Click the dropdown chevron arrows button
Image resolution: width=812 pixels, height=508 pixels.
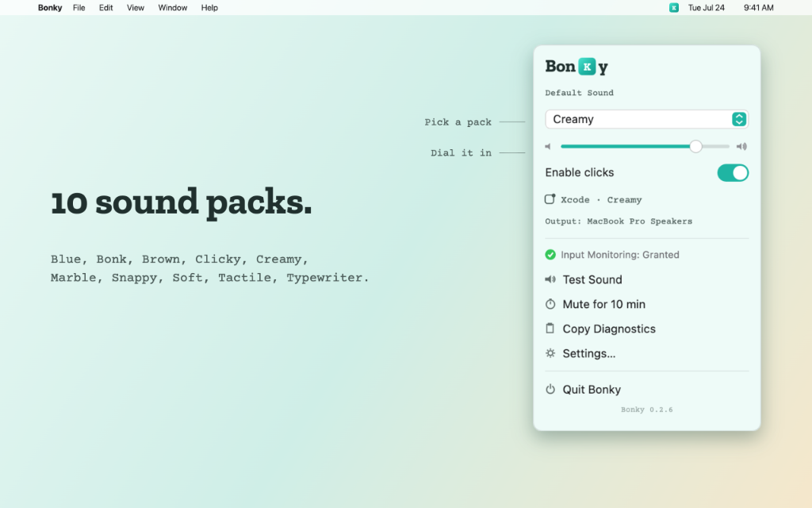[x=739, y=119]
